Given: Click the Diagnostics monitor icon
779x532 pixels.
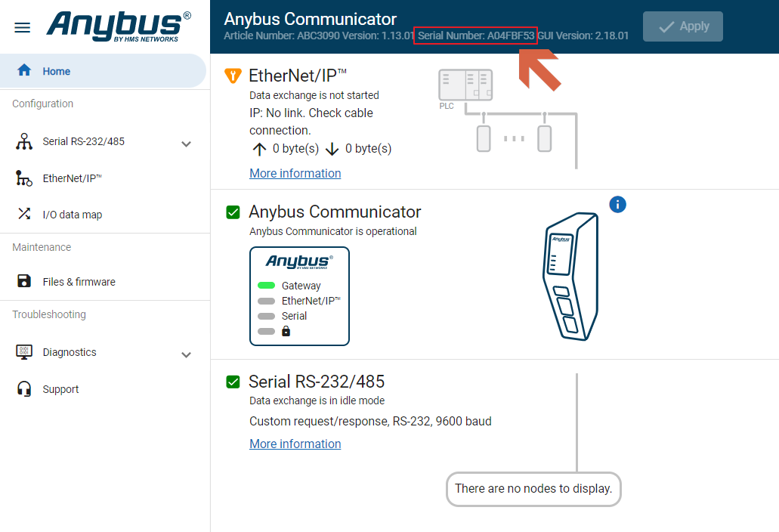Looking at the screenshot, I should pos(24,352).
